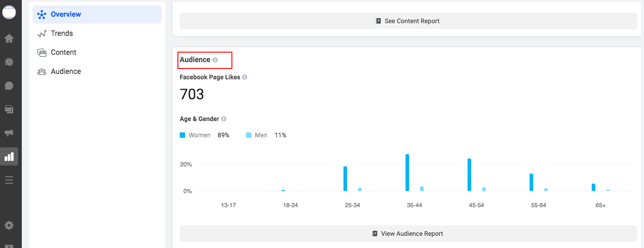This screenshot has height=248, width=644.
Task: Open the recent activity clock icon
Action: [x=9, y=62]
